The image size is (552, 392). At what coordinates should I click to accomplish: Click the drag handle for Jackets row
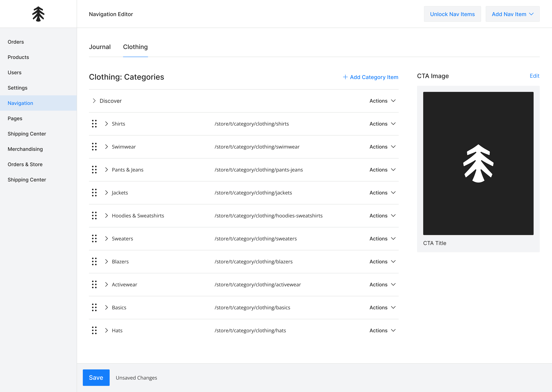94,193
